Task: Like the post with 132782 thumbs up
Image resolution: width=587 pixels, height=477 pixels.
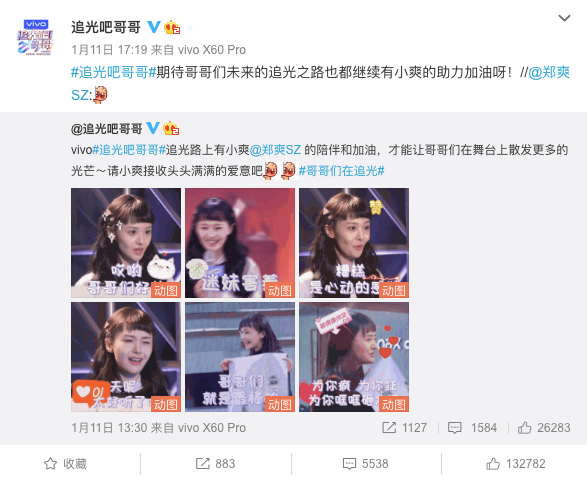Action: pos(515,464)
